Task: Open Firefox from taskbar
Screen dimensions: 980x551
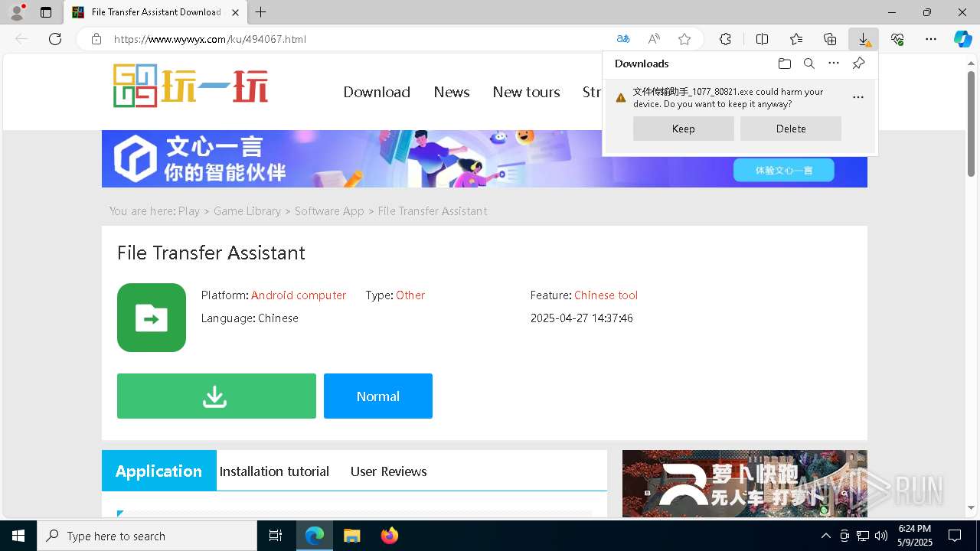Action: coord(390,536)
